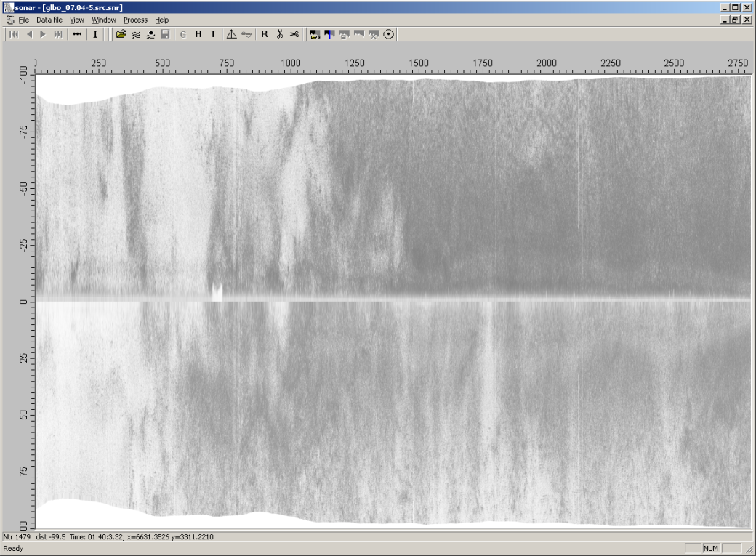
Task: Click the double-wave toolbar icon
Action: point(135,34)
